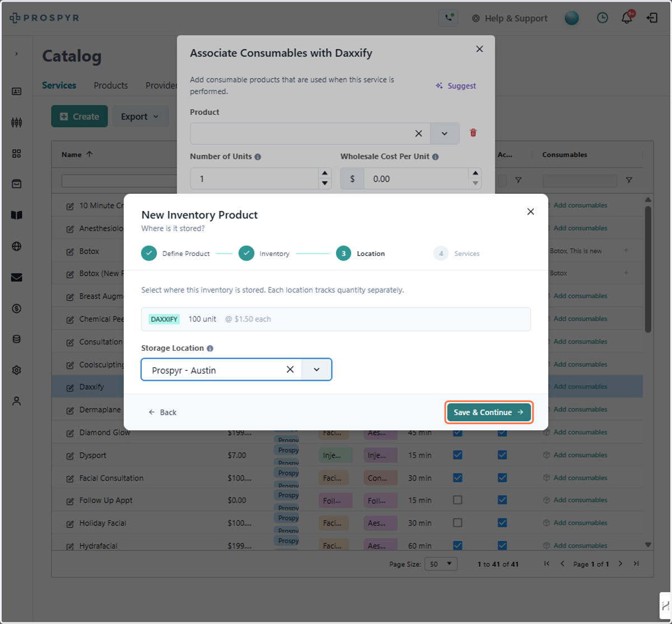Open the user avatar globe
Screen dimensions: 672x624
pyautogui.click(x=572, y=18)
